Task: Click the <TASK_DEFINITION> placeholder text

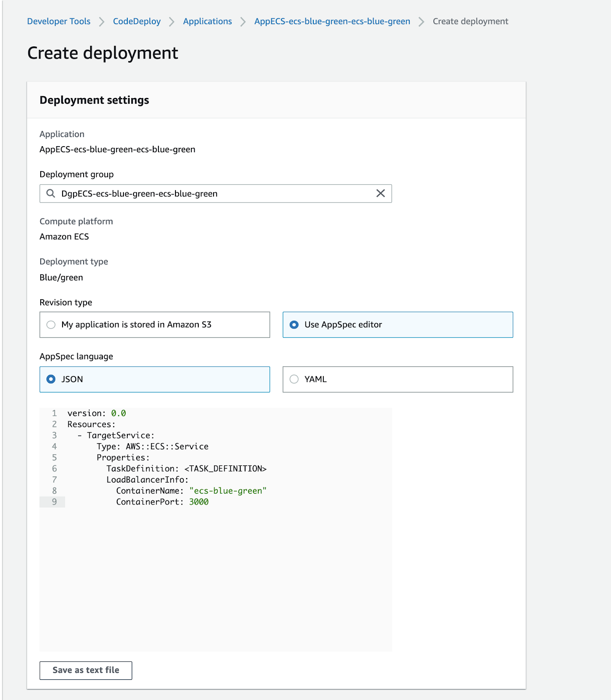Action: (225, 469)
